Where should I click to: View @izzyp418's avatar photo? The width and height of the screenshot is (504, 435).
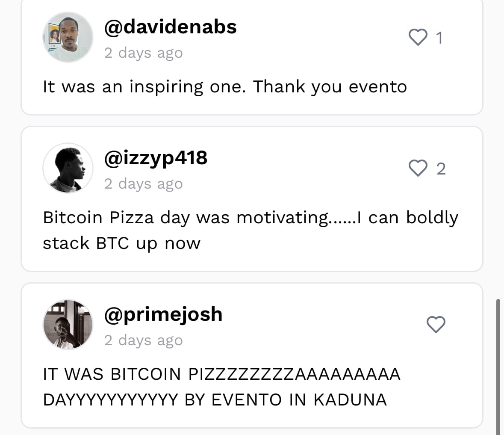click(68, 168)
